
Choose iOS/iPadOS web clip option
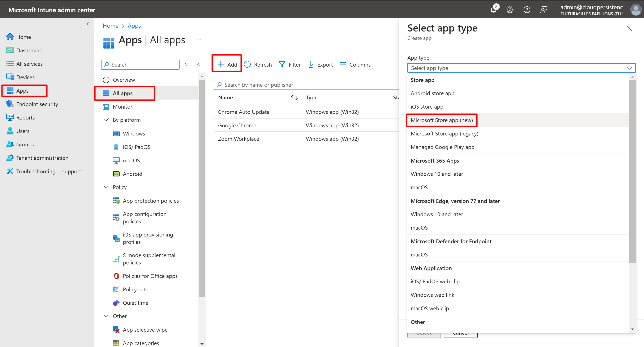[x=518, y=281]
